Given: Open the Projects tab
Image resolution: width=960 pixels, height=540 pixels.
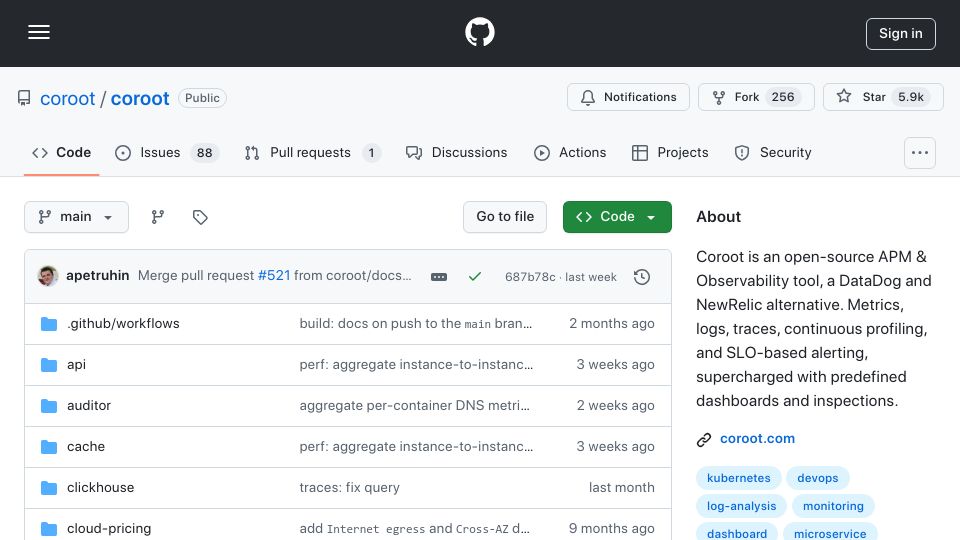Looking at the screenshot, I should (670, 152).
